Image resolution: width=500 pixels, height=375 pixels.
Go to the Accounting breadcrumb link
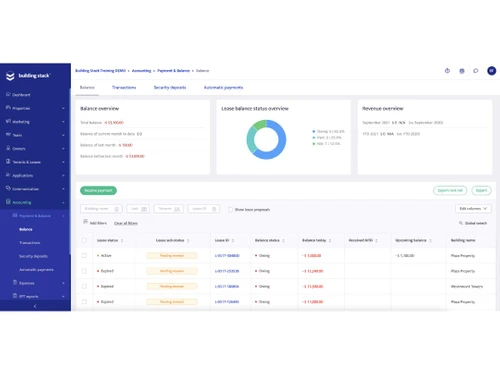141,71
